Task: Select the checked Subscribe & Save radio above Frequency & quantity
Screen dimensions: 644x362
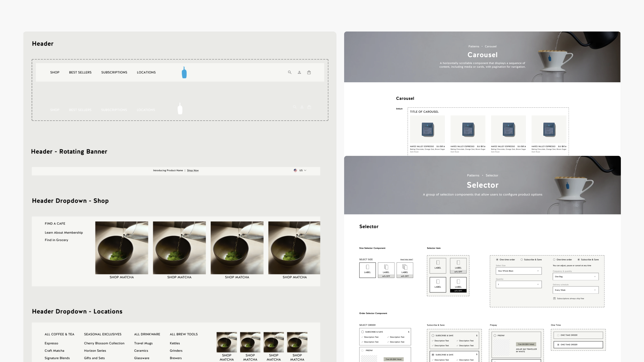Action: pos(578,260)
